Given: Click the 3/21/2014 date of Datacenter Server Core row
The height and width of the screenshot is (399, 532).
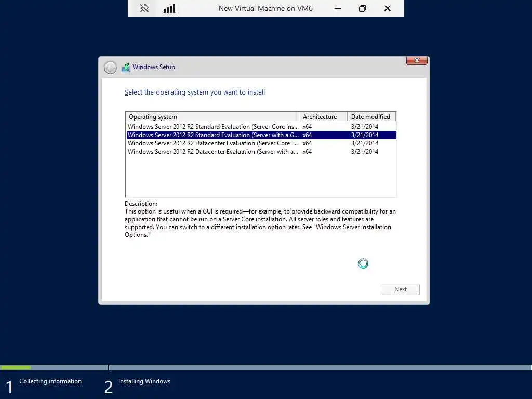Looking at the screenshot, I should [x=364, y=143].
